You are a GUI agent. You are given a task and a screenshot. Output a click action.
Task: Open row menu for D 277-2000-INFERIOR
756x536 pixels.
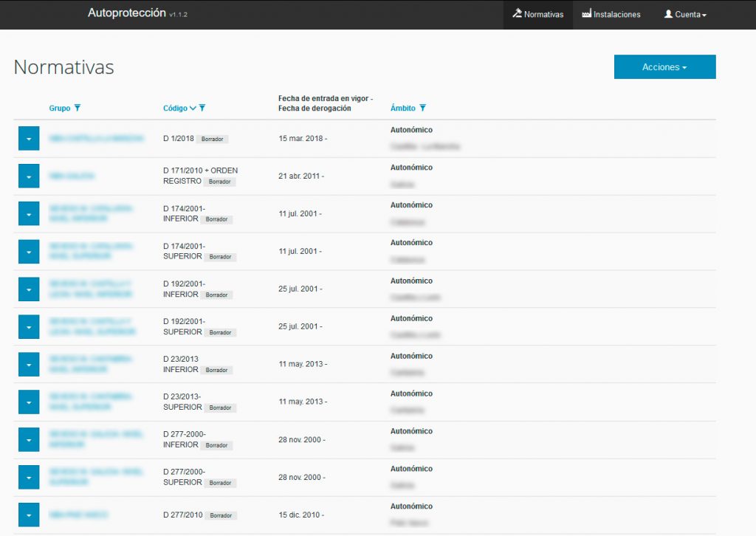coord(28,440)
